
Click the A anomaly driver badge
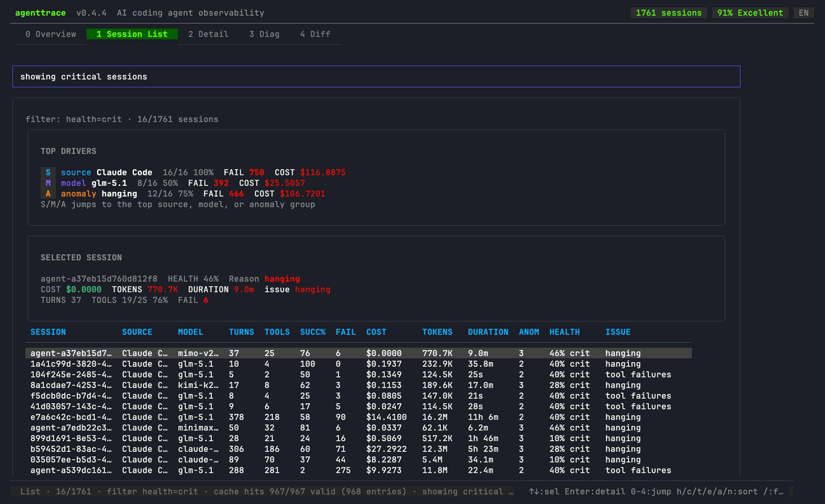(48, 194)
